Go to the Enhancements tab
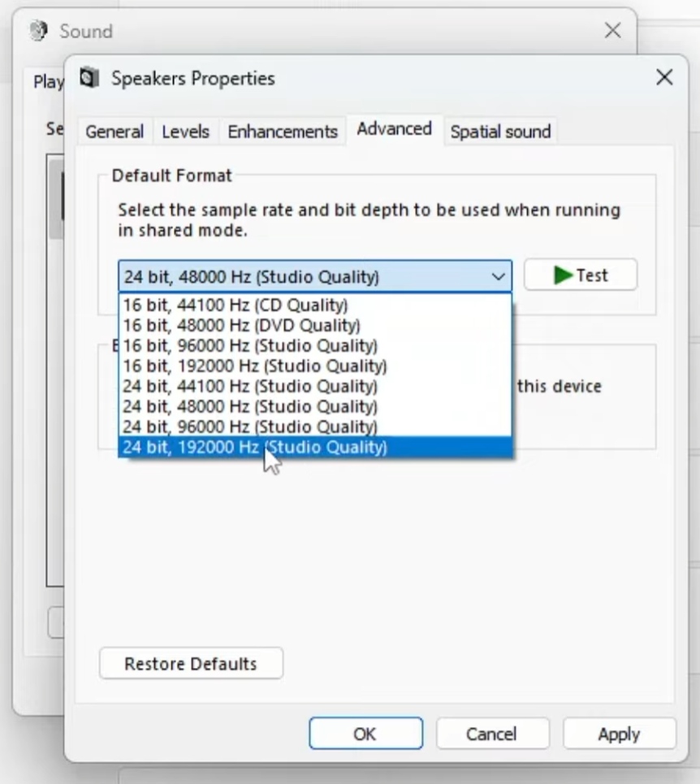Viewport: 700px width, 784px height. pos(282,132)
